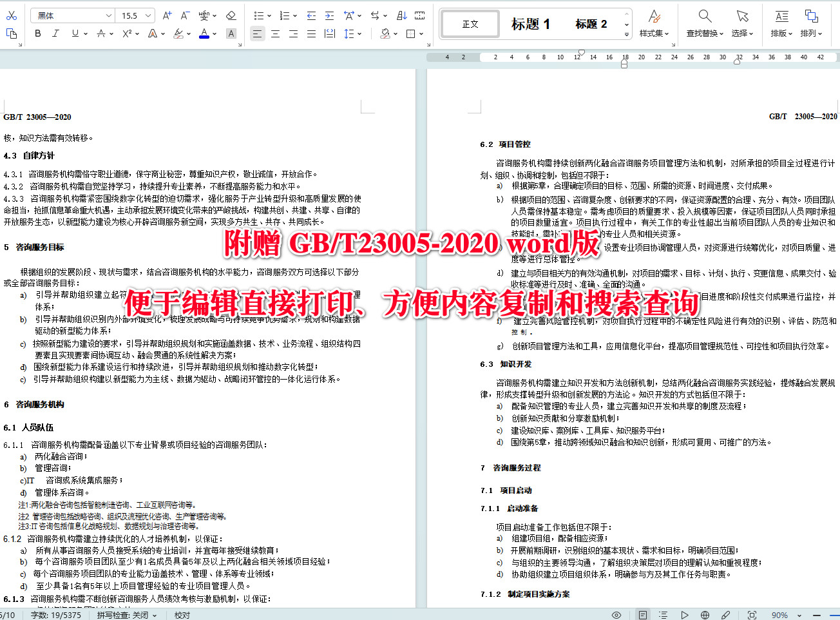Toggle bold formatting
This screenshot has height=620, width=840.
click(x=37, y=33)
